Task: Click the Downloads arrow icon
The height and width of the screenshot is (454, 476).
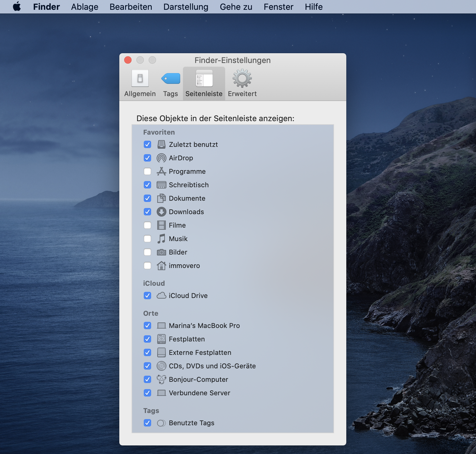Action: click(162, 212)
